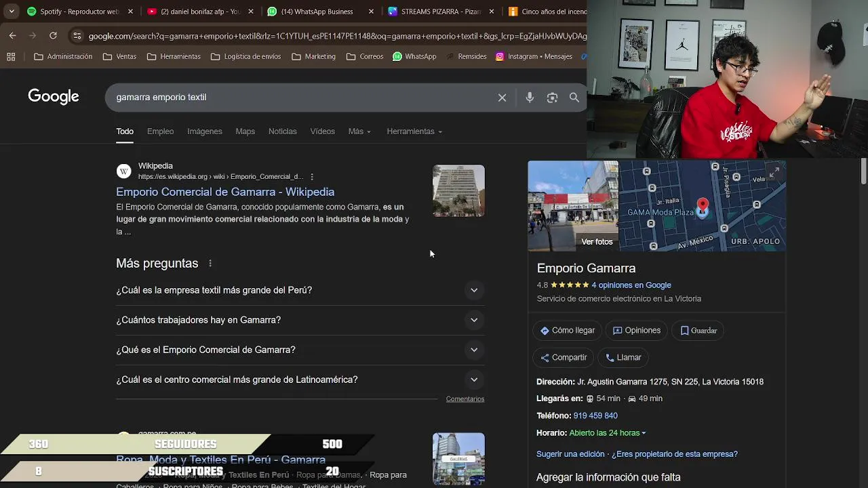Open the Logística de envíos bookmarks folder

tap(245, 57)
